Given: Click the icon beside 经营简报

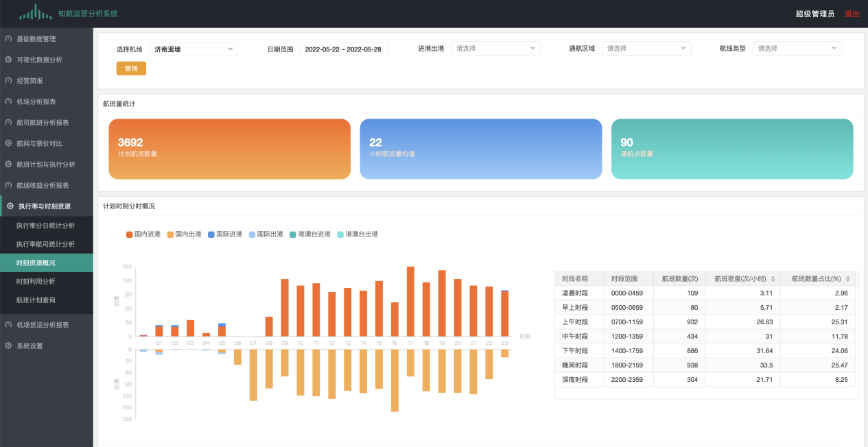Looking at the screenshot, I should 8,81.
